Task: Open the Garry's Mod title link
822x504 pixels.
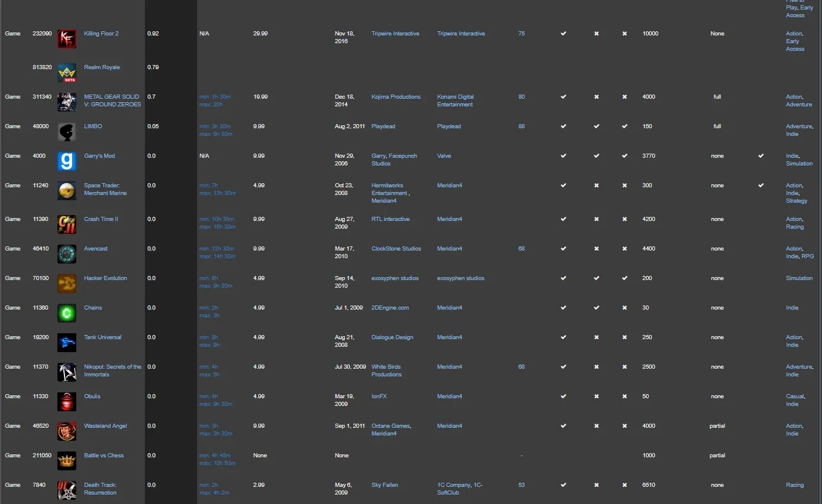Action: 99,156
